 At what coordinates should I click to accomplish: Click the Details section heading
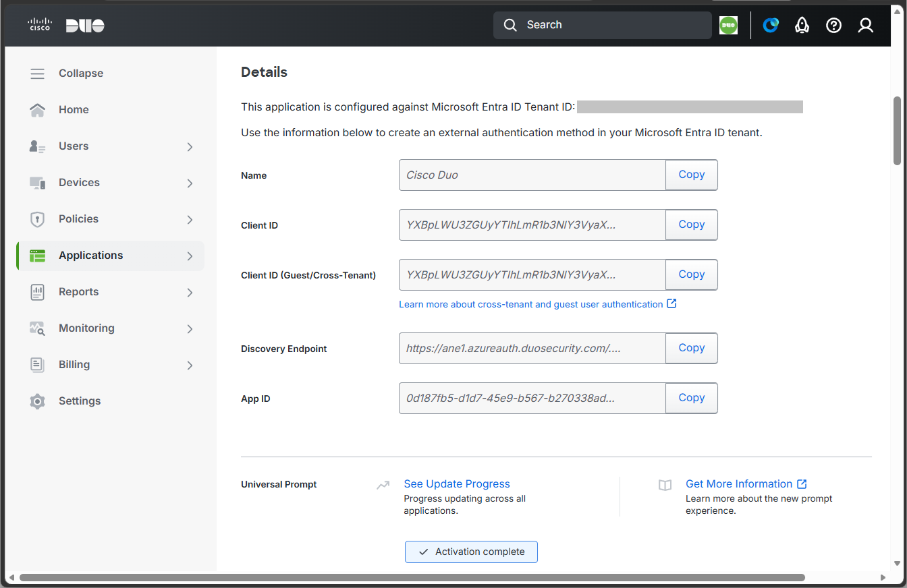(x=264, y=72)
